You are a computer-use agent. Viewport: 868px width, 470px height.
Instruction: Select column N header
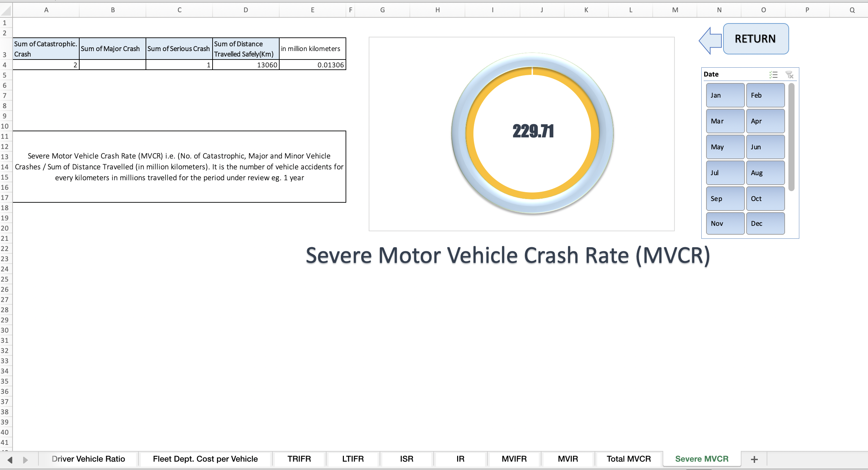(x=719, y=10)
